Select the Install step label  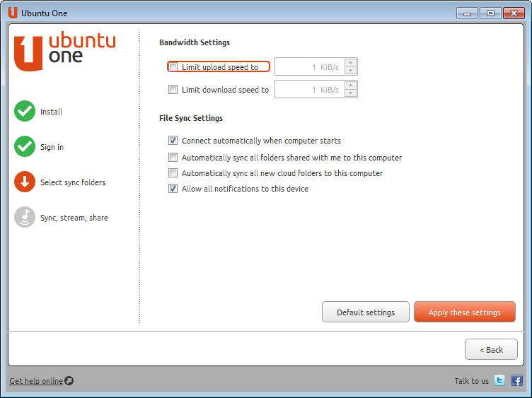[x=51, y=112]
